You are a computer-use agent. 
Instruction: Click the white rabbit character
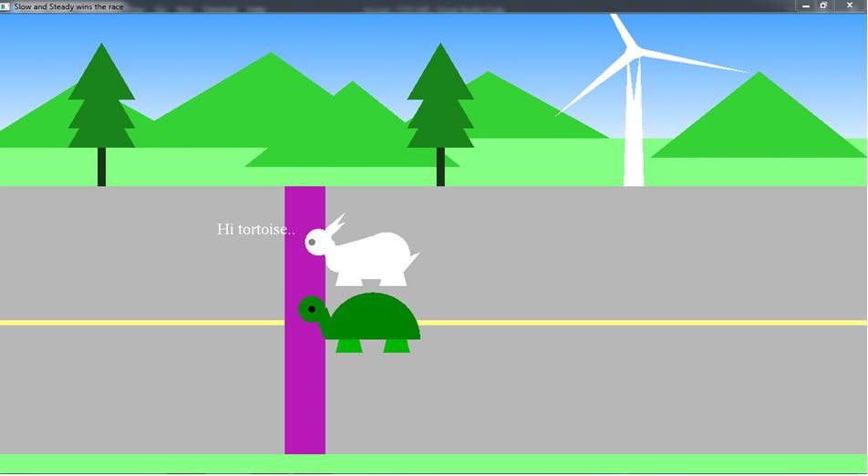coord(363,251)
